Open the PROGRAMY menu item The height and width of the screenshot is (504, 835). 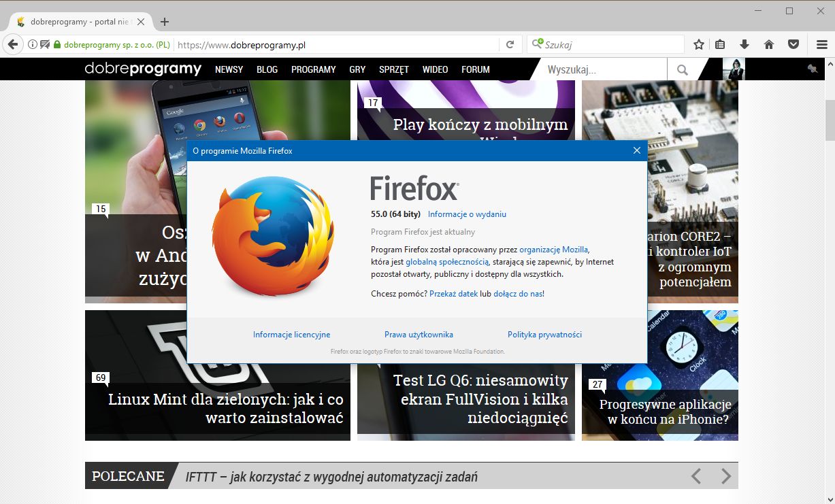tap(314, 69)
